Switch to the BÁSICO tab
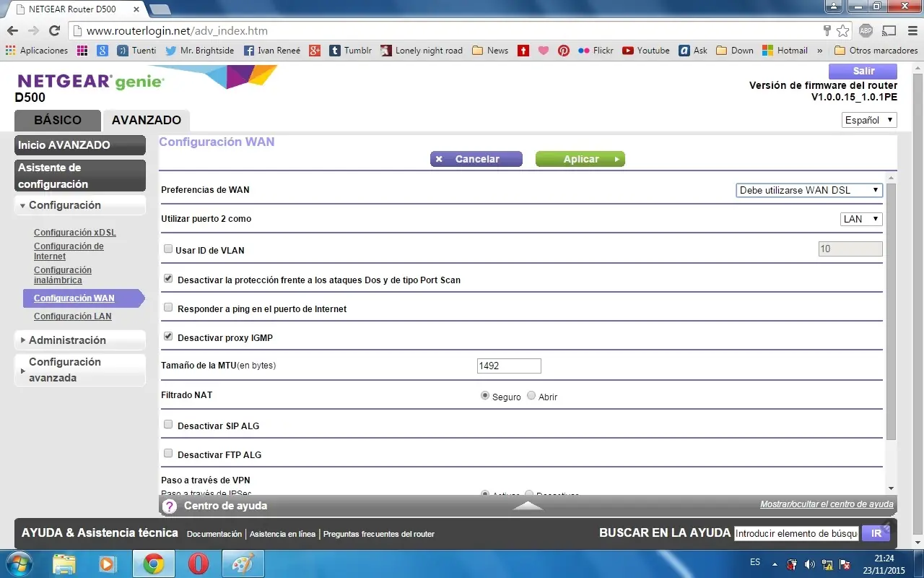Screen dimensions: 924x578 point(58,121)
